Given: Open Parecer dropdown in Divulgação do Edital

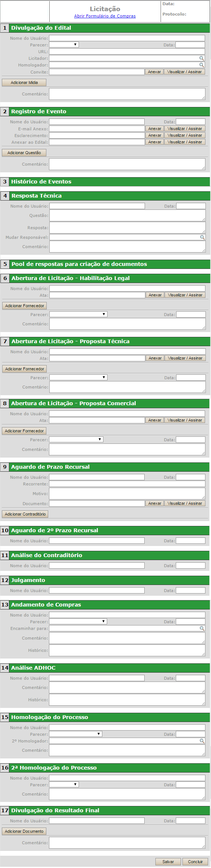Looking at the screenshot, I should pyautogui.click(x=64, y=45).
